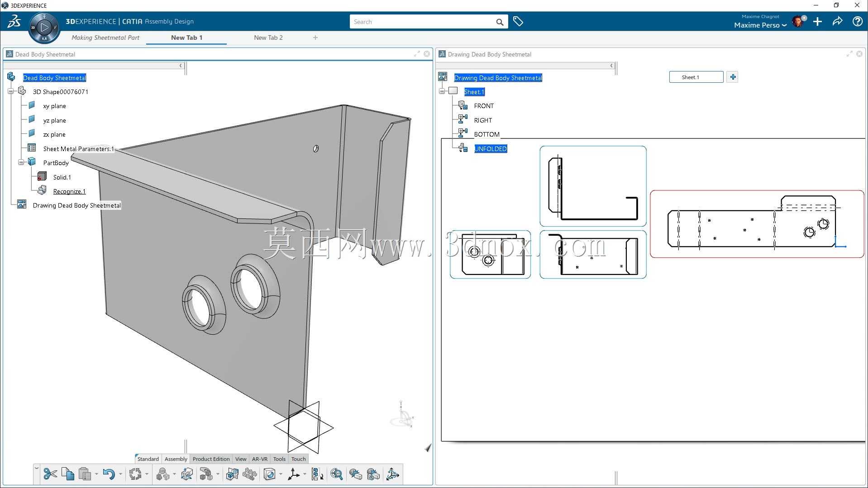Click the new product/part tool icon
Viewport: 868px width, 488px height.
click(x=206, y=474)
